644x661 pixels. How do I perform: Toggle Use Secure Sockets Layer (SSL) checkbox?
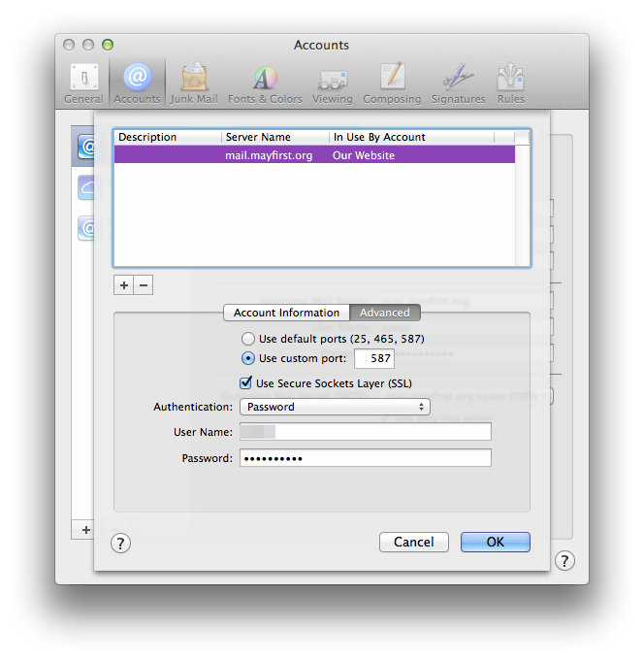[246, 382]
